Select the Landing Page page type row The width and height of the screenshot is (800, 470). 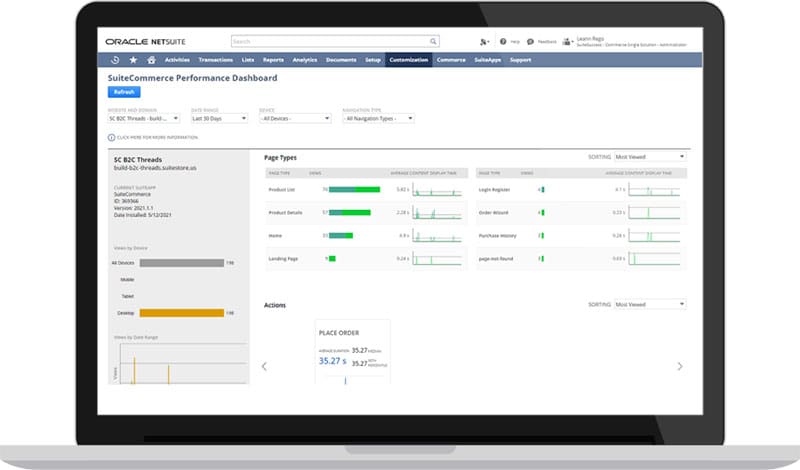click(366, 259)
